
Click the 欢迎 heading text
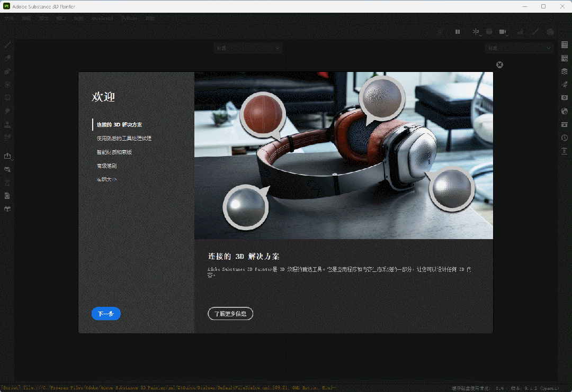coord(104,97)
